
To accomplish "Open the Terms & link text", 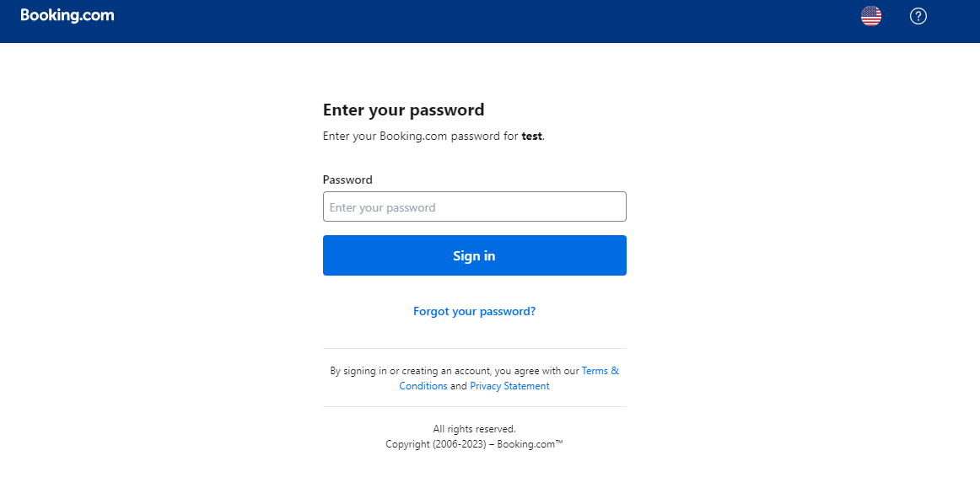I will (600, 371).
